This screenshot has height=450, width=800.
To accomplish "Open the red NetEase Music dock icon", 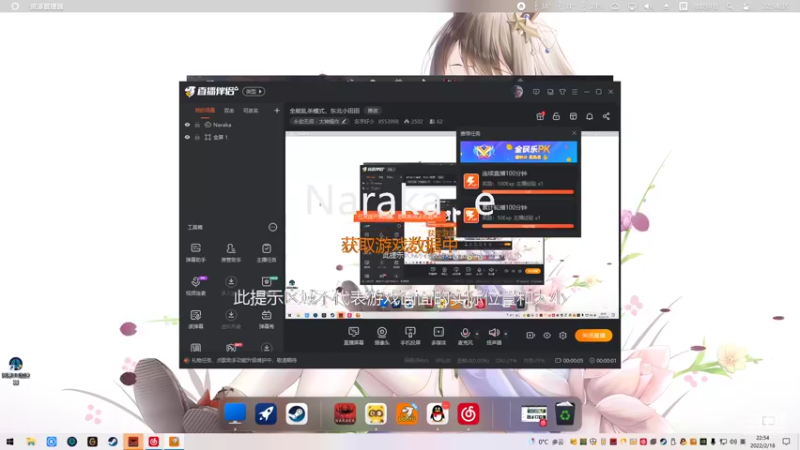I will tap(468, 414).
